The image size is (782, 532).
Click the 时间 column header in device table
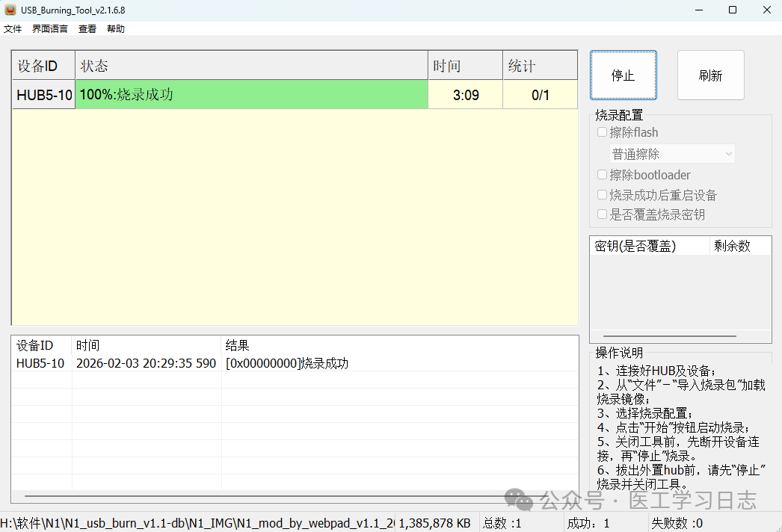tap(465, 66)
